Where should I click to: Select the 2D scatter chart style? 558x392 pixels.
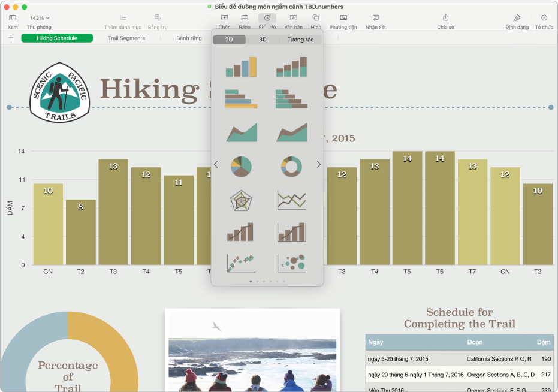point(242,262)
